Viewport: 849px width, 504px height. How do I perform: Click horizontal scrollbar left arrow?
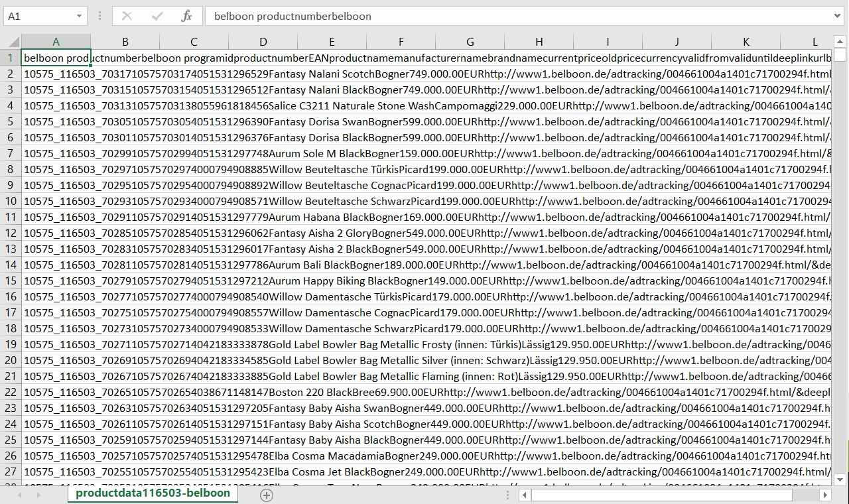point(524,495)
